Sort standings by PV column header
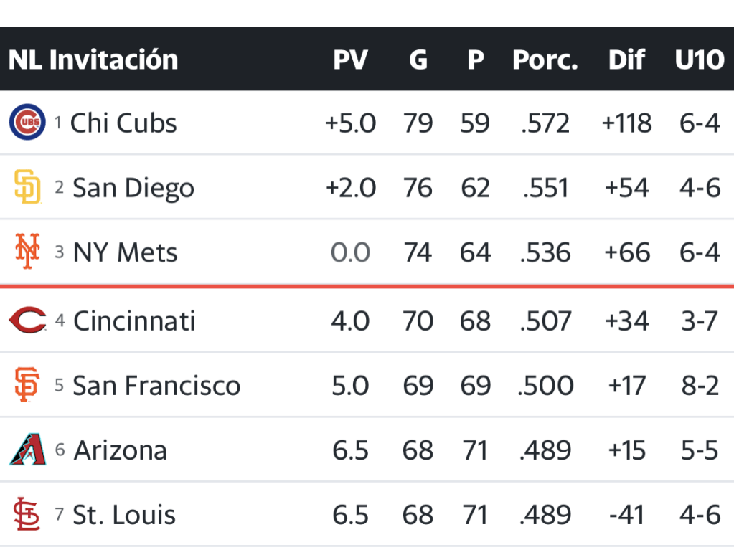The height and width of the screenshot is (560, 734). pos(350,60)
